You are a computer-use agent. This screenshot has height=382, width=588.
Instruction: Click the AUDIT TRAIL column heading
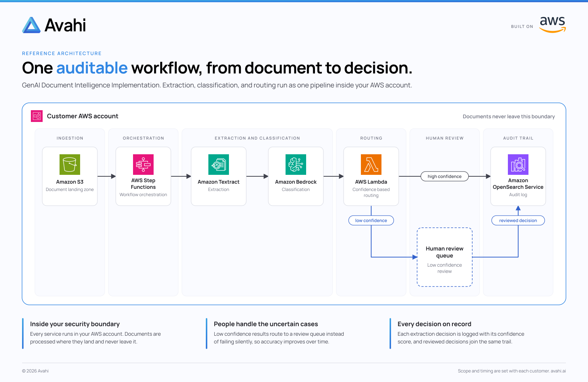(518, 138)
